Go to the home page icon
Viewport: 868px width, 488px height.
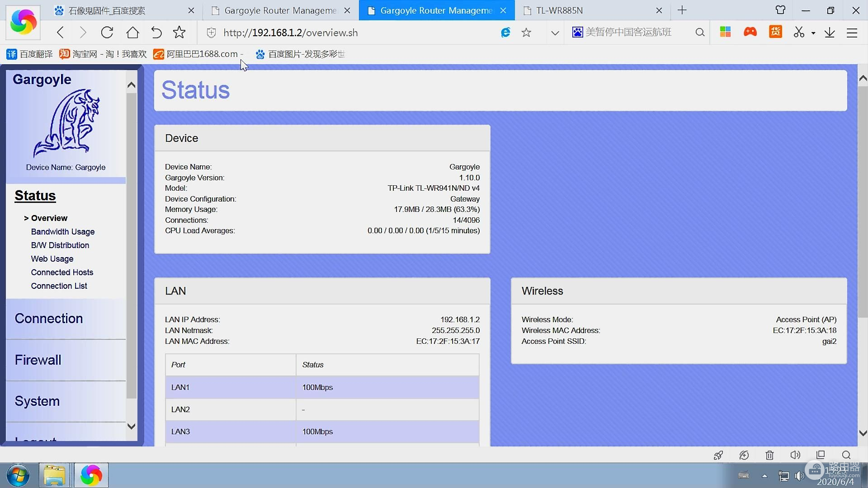[x=132, y=33]
